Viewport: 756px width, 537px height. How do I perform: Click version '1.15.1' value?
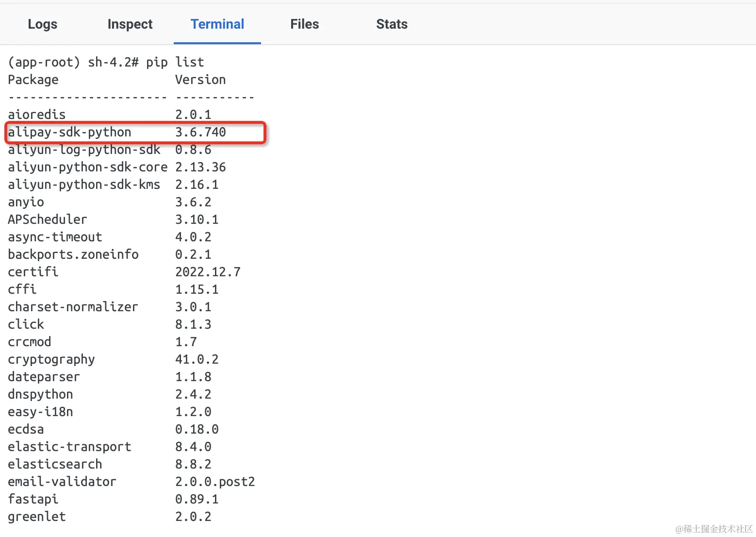coord(197,289)
